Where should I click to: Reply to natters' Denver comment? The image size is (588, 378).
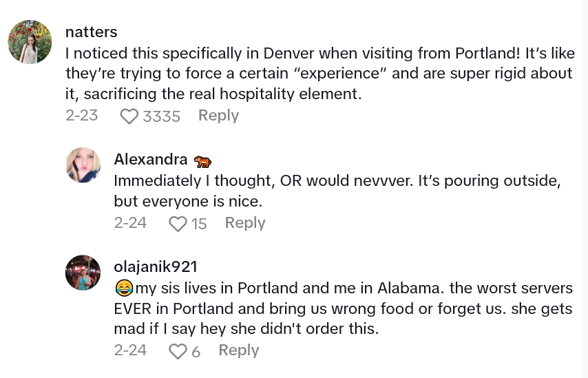point(218,116)
